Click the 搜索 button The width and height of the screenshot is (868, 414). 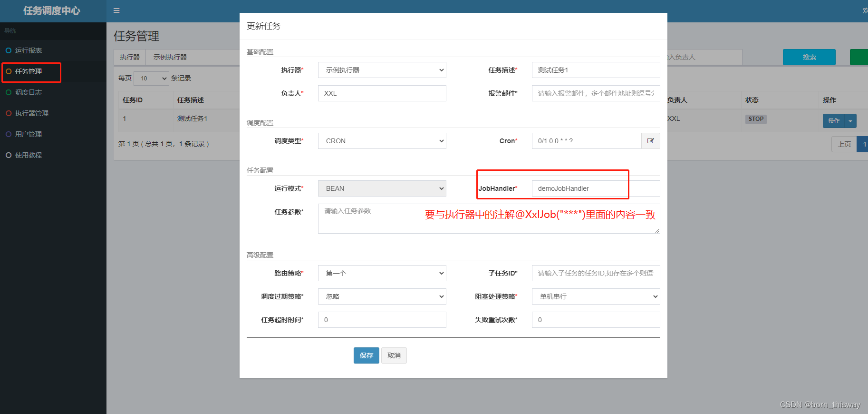[810, 57]
